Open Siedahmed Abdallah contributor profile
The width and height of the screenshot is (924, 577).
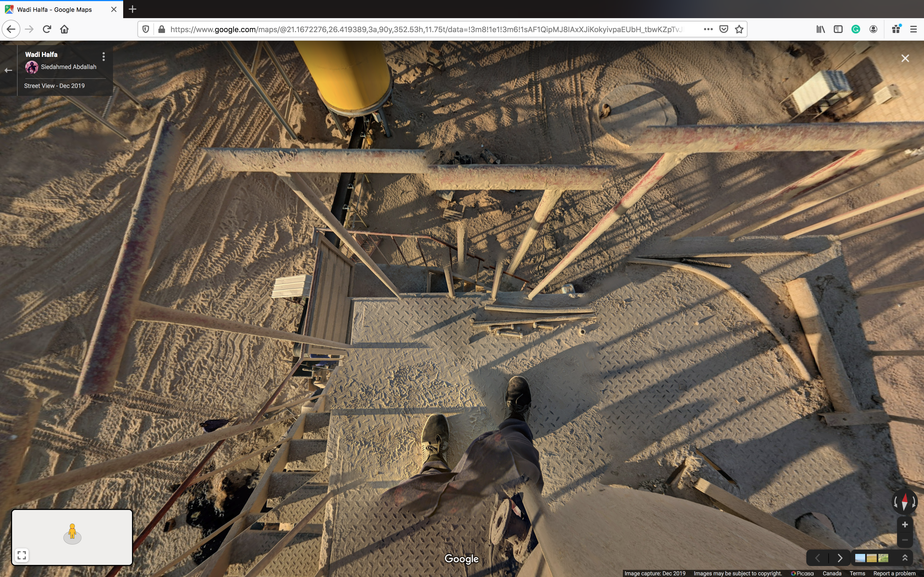(x=68, y=67)
